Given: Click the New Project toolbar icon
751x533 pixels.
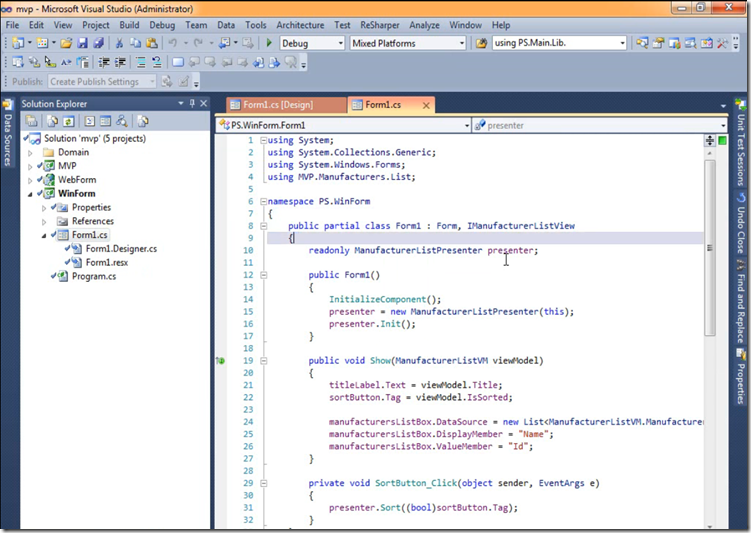Looking at the screenshot, I should coord(18,43).
